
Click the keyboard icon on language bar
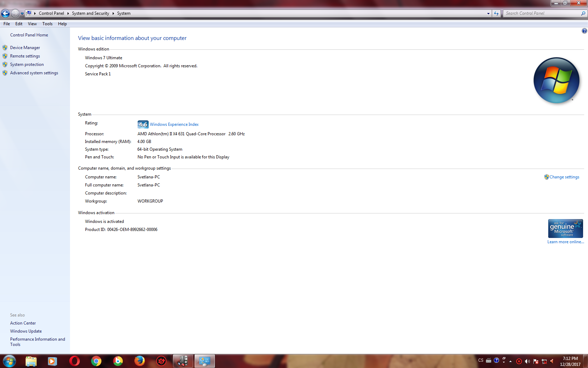point(489,360)
